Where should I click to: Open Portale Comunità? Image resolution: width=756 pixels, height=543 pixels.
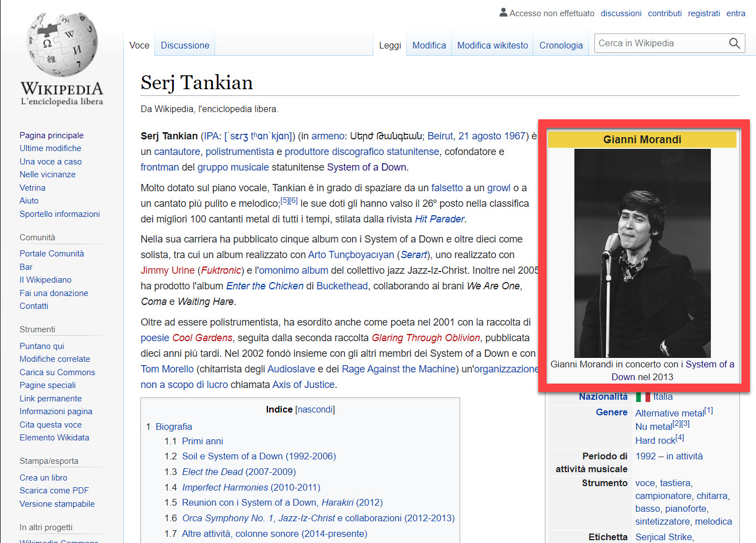click(52, 254)
